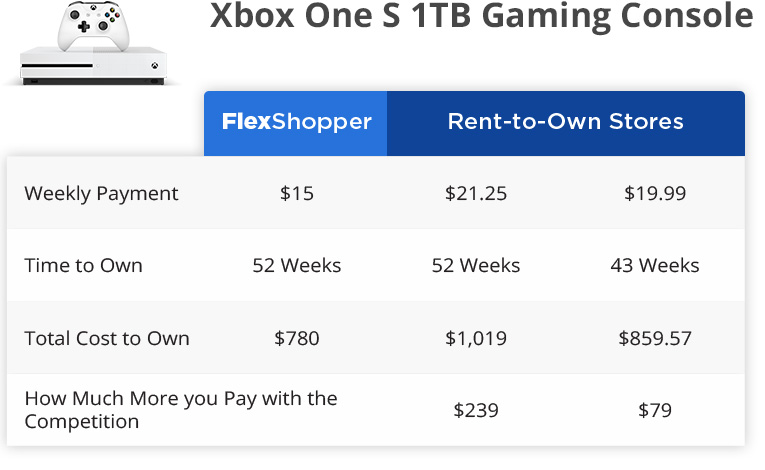
Task: Click the Weekly Payment row label
Action: 101,194
